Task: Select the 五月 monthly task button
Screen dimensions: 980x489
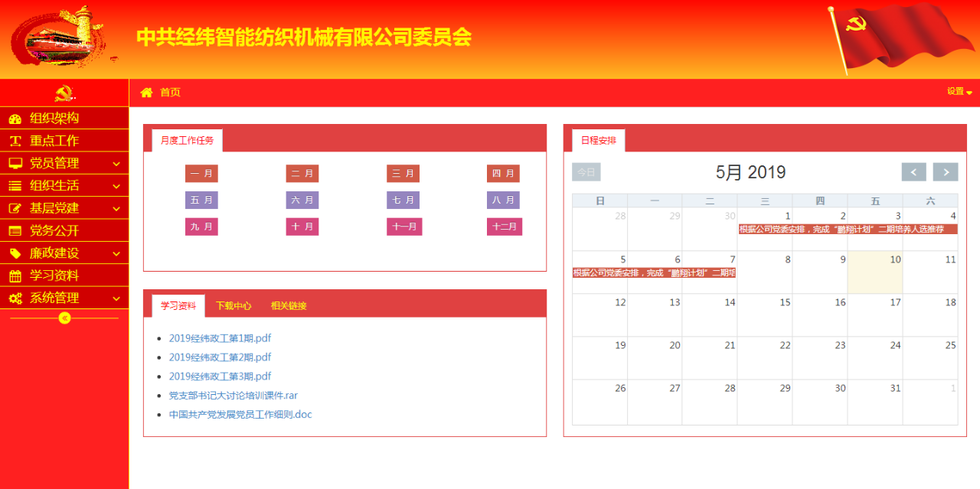Action: click(x=201, y=200)
